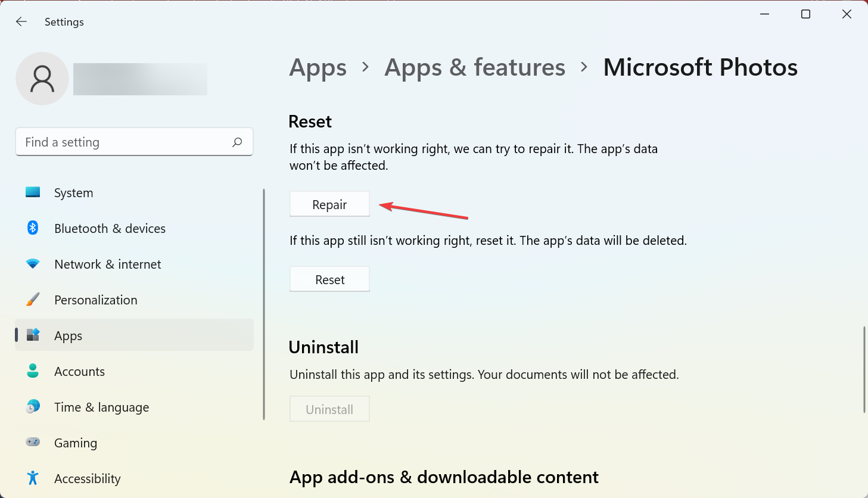Click the Accessibility figure icon
This screenshot has height=498, width=868.
click(33, 478)
